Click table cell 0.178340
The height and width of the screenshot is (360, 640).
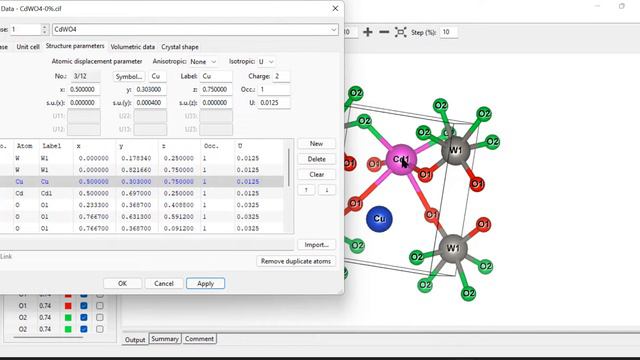click(x=136, y=158)
